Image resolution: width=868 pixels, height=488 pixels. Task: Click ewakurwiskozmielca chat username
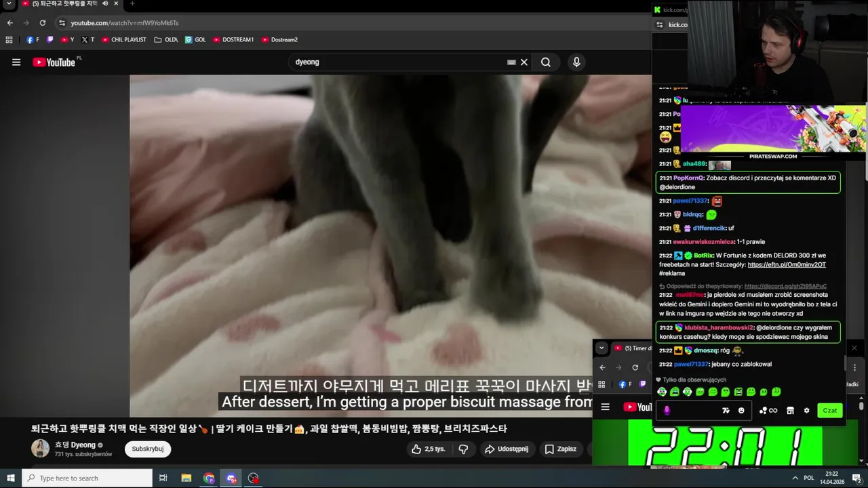[x=704, y=242]
